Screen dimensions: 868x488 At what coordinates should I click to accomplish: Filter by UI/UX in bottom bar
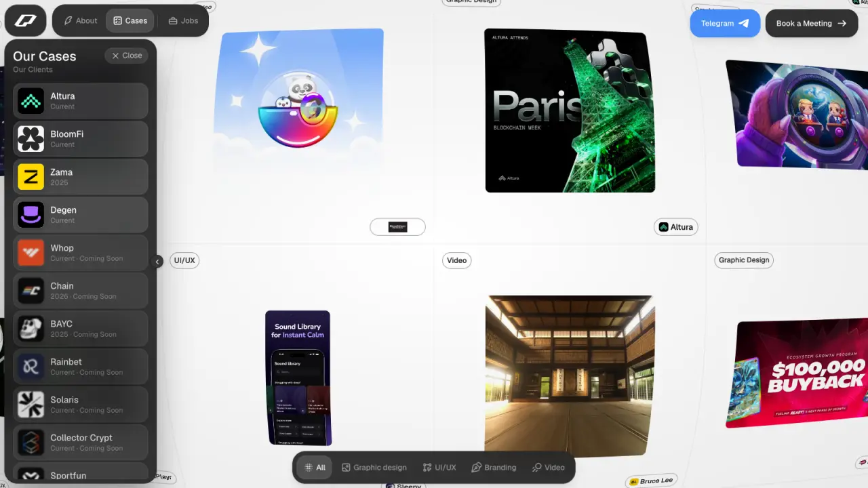tap(439, 467)
